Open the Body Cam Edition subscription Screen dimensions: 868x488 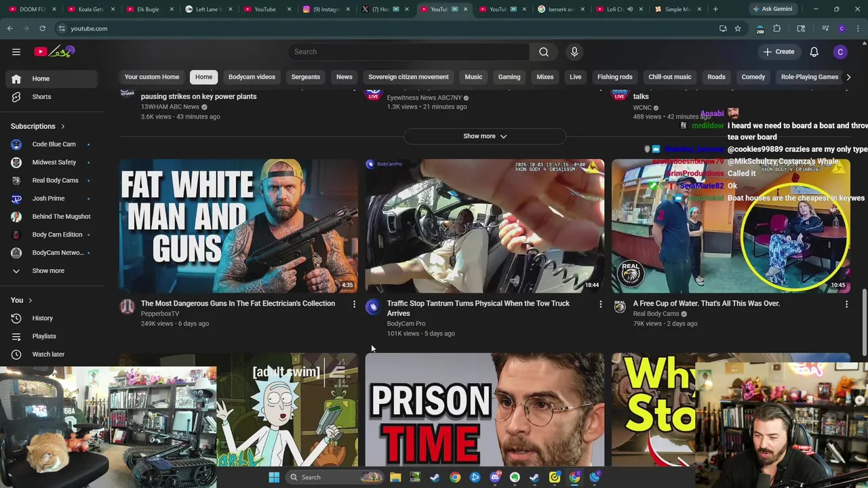[x=51, y=235]
